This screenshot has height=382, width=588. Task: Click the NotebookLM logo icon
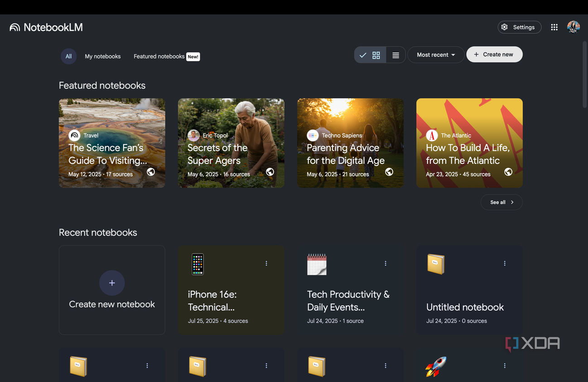pyautogui.click(x=15, y=28)
